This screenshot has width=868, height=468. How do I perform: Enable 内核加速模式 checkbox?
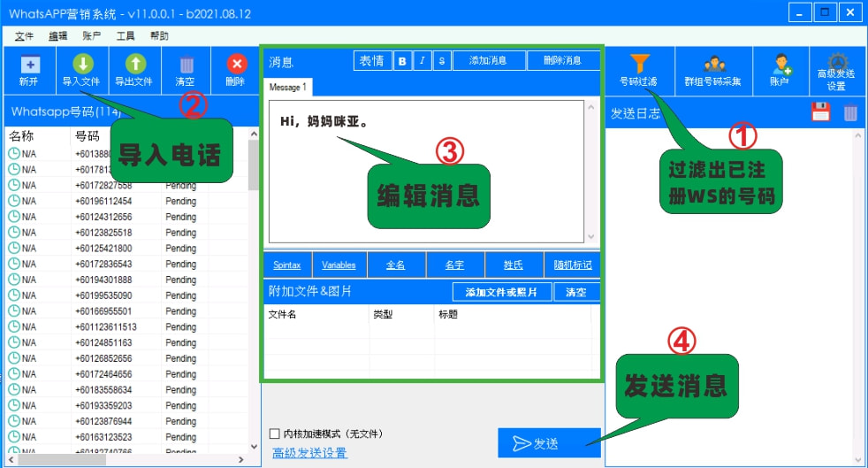pyautogui.click(x=275, y=433)
